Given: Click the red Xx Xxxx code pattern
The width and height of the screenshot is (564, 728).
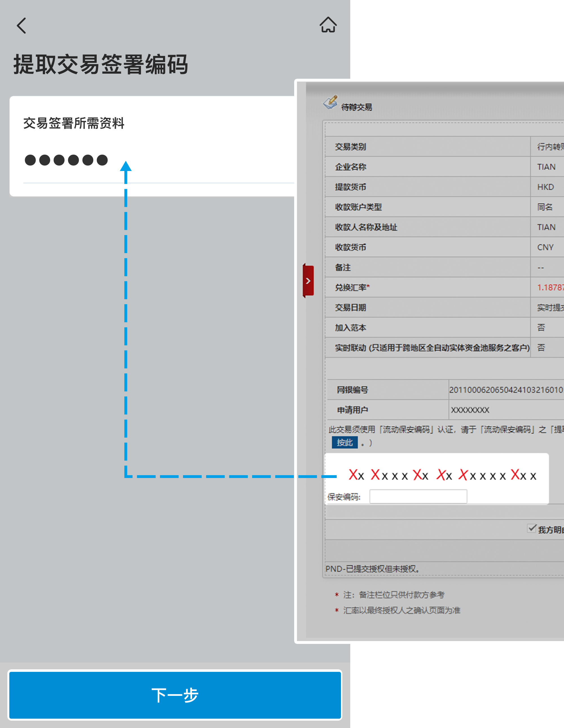Looking at the screenshot, I should (442, 475).
